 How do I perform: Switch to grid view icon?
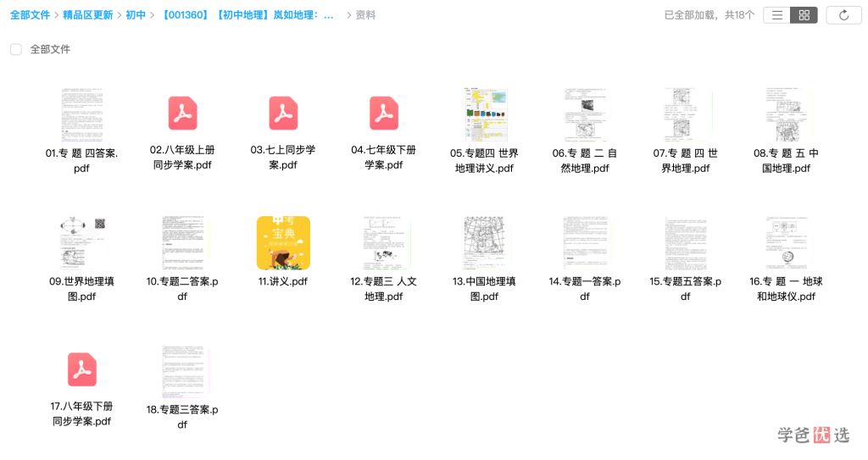pos(804,15)
